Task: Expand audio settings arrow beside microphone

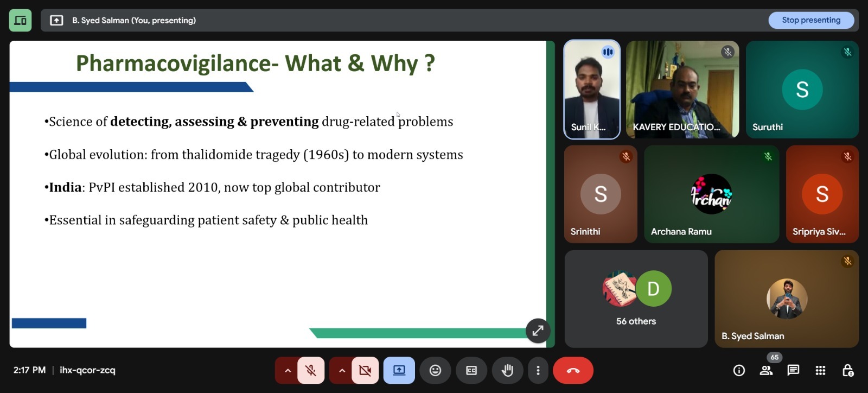Action: click(x=288, y=370)
